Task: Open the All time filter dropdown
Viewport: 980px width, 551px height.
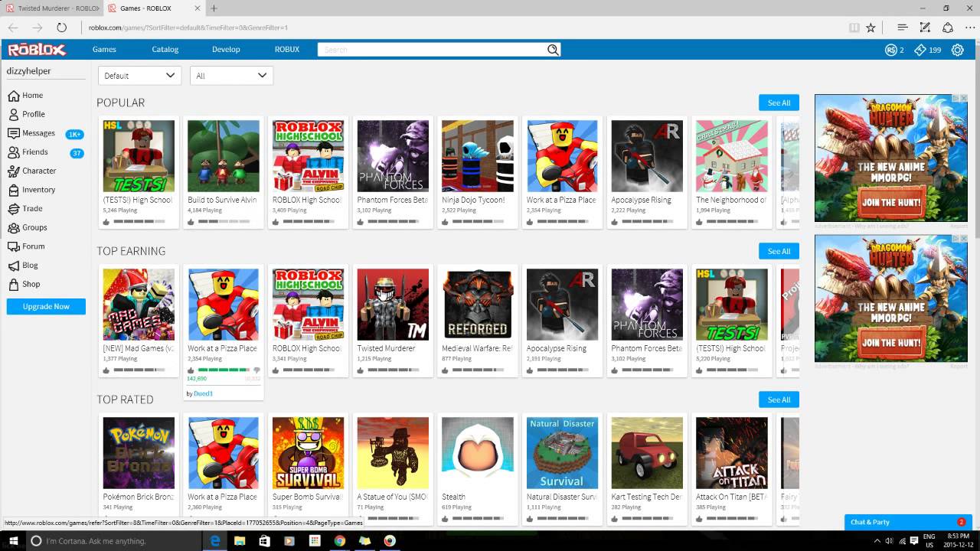Action: click(231, 76)
